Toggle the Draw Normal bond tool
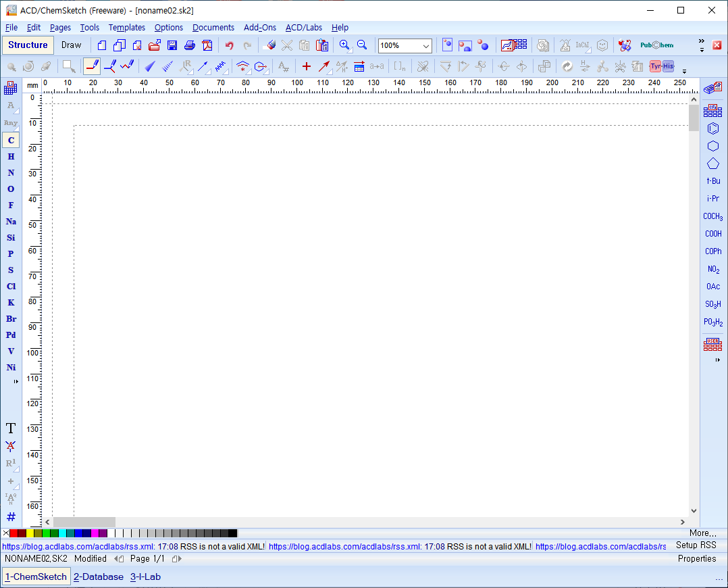The image size is (728, 588). pos(91,66)
